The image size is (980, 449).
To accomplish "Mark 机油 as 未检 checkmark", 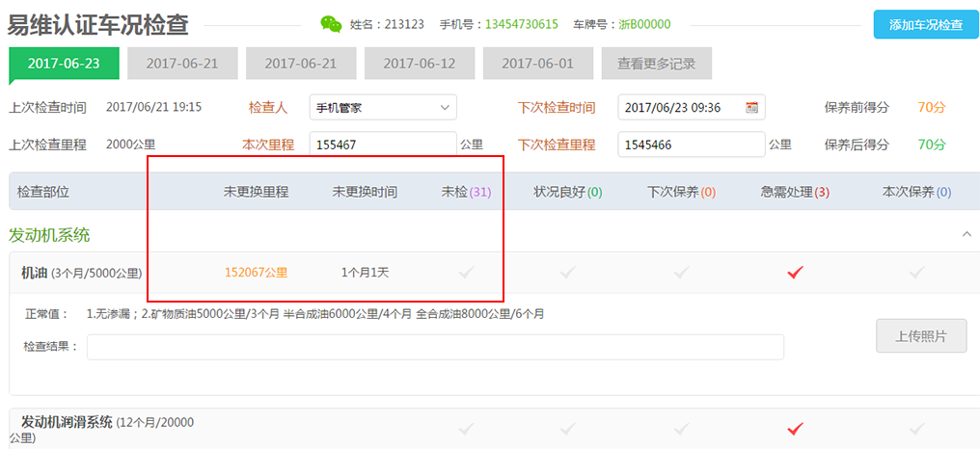I will 467,274.
